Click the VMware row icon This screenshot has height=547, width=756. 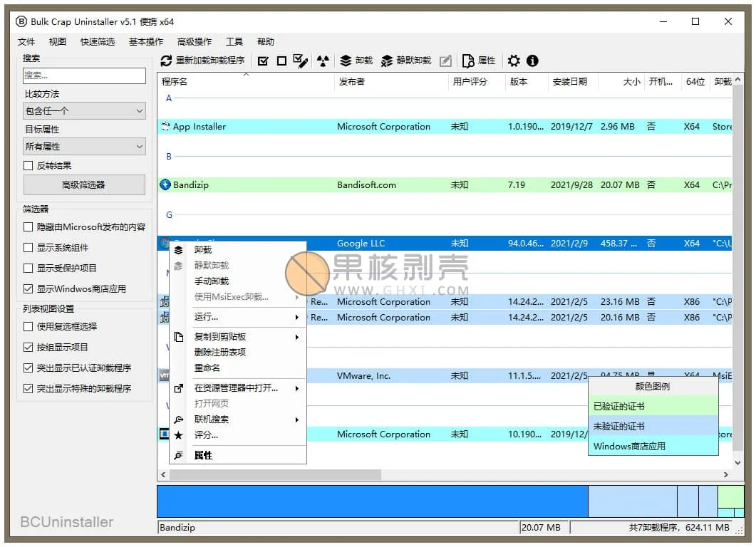(x=165, y=375)
